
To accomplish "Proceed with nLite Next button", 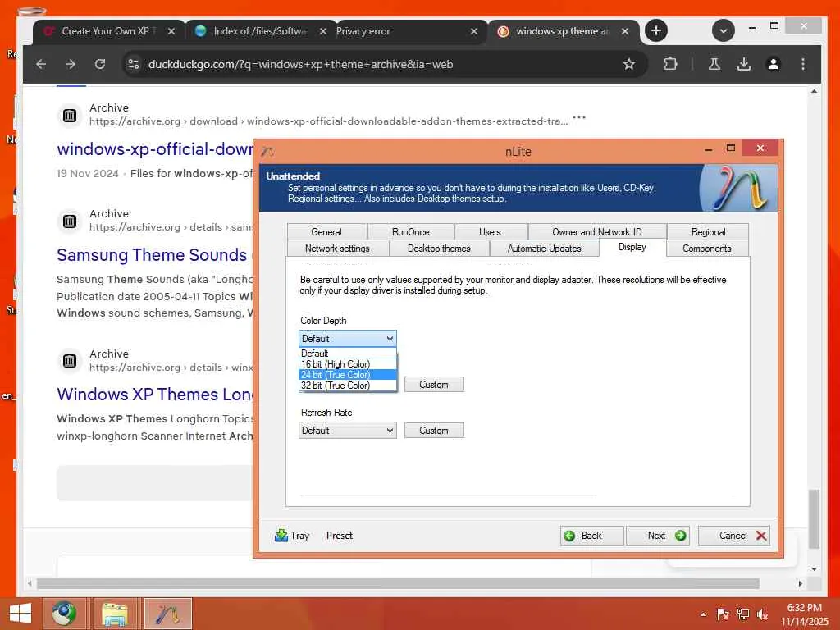I will tap(658, 536).
